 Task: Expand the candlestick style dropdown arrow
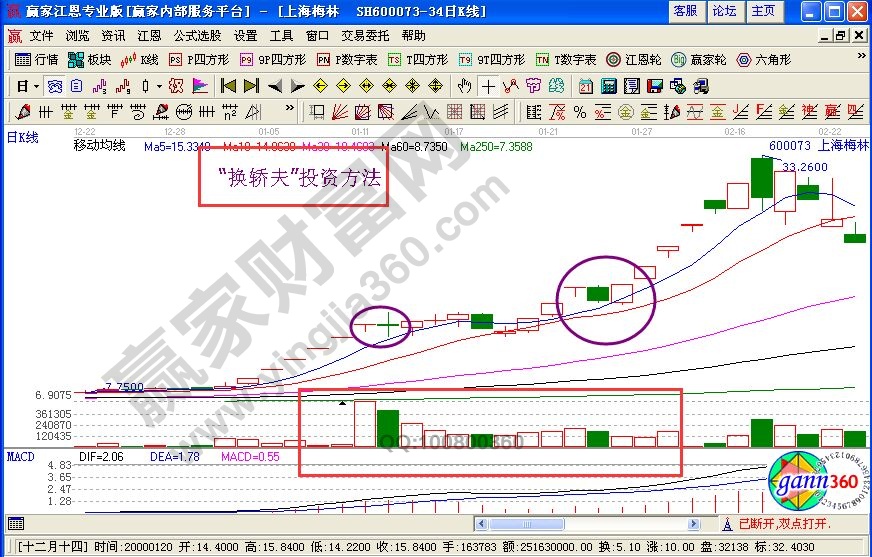point(159,86)
